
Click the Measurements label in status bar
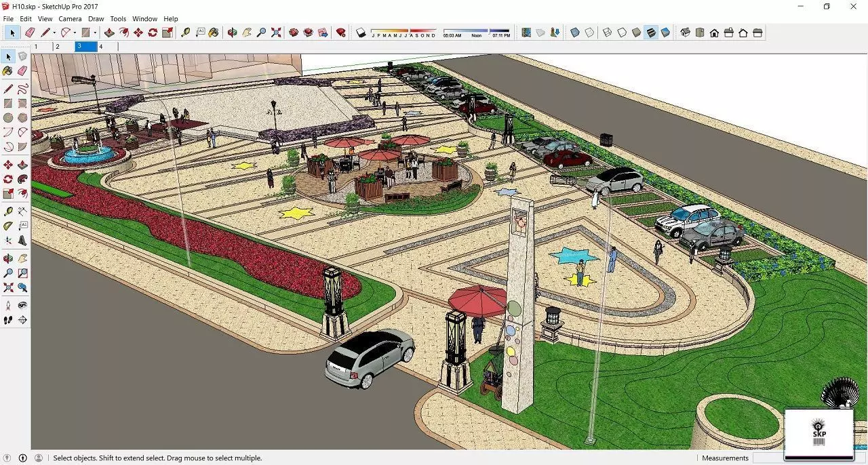[725, 458]
